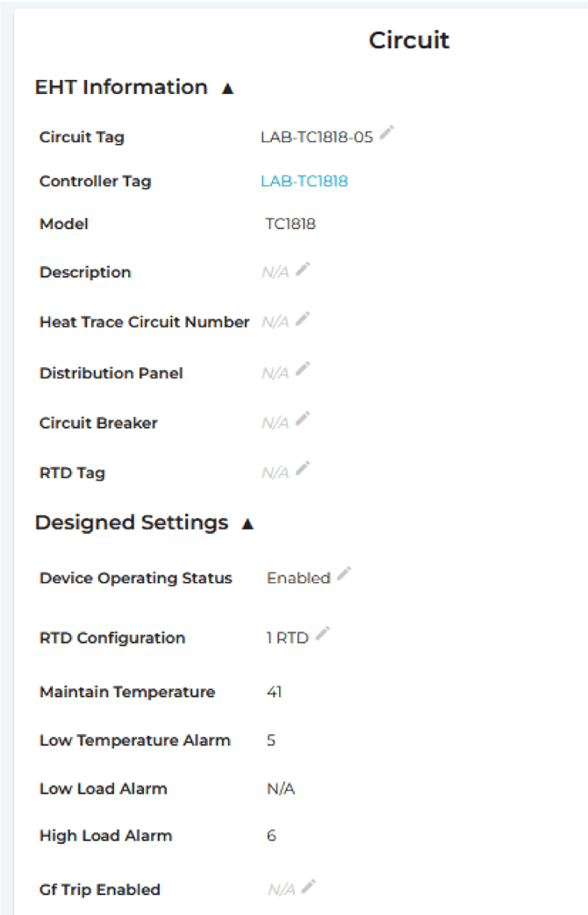
Task: Edit the Heat Trace Circuit Number
Action: pos(303,320)
